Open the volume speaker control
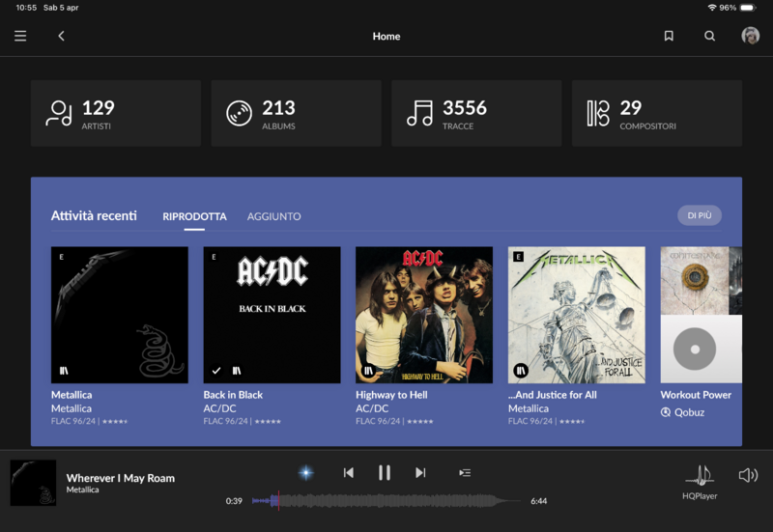Viewport: 773px width, 532px height. [x=748, y=475]
